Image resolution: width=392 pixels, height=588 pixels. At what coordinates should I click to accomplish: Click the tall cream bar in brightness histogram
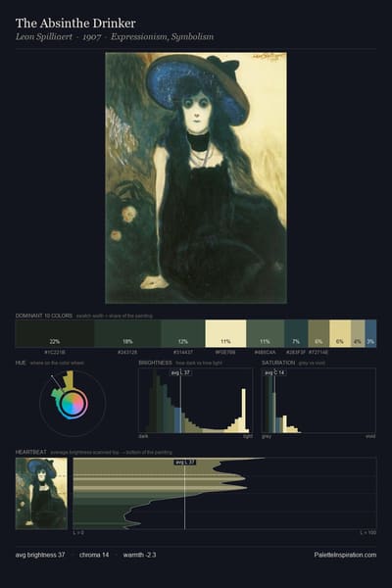244,411
